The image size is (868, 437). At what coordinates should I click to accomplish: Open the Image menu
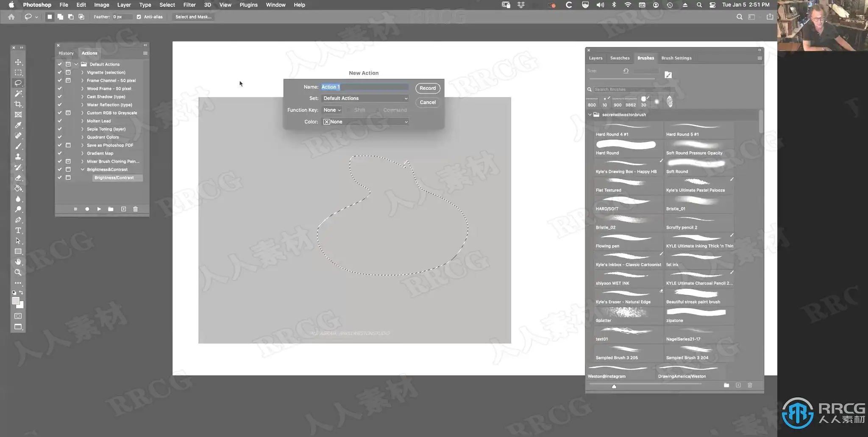[x=102, y=5]
